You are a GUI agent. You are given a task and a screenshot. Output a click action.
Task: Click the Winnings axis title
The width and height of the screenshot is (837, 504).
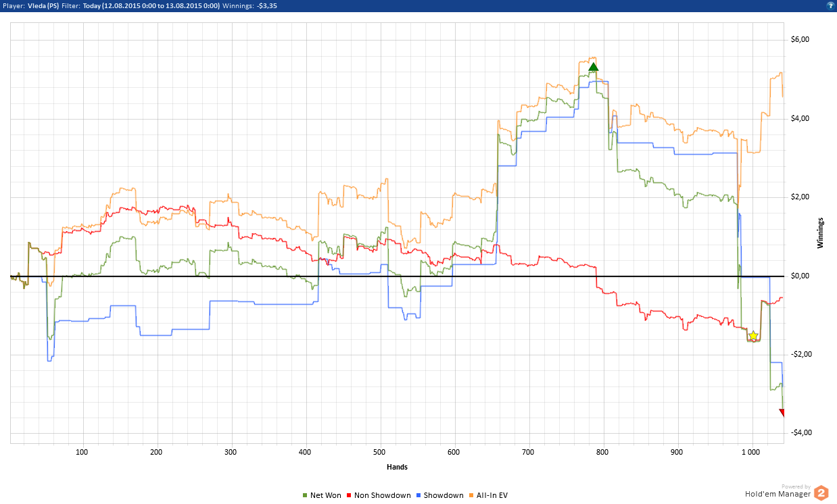[821, 232]
